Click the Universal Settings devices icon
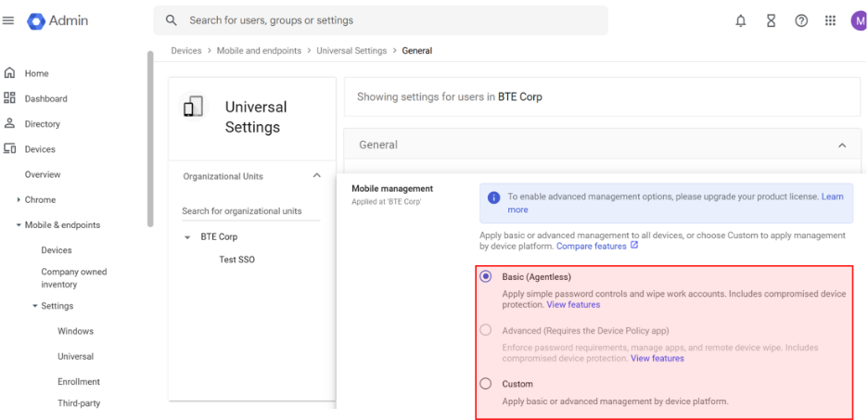The image size is (868, 420). 193,107
